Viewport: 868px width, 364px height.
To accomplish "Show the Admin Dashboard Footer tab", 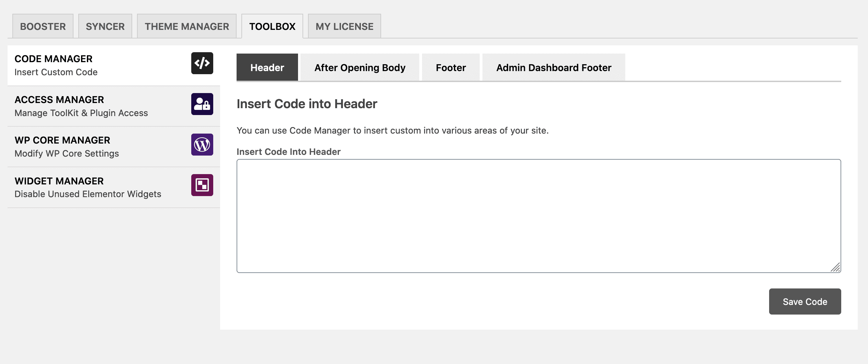I will click(554, 67).
